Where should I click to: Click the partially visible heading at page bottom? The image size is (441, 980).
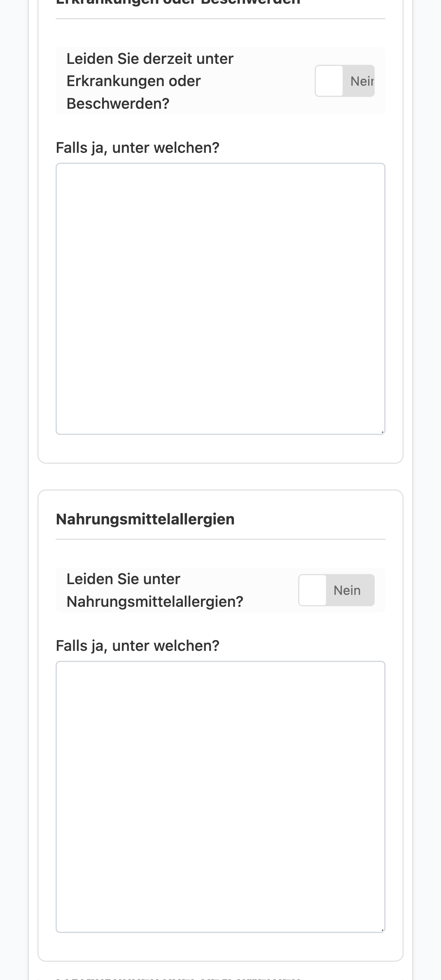click(x=178, y=978)
